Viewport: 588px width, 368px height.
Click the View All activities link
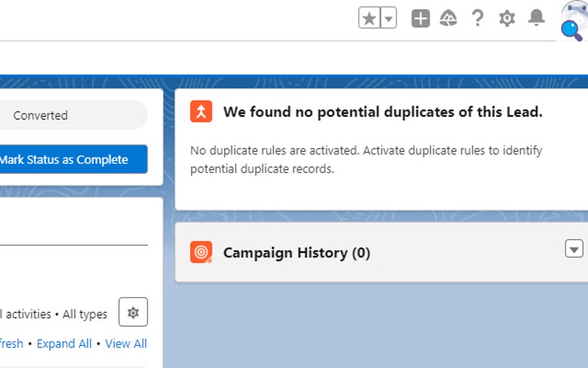click(126, 344)
